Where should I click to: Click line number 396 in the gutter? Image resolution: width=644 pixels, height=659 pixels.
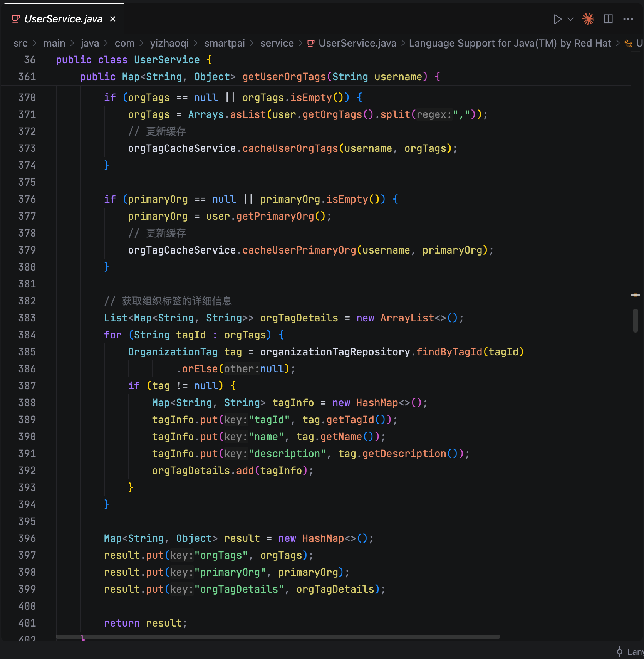(x=27, y=538)
